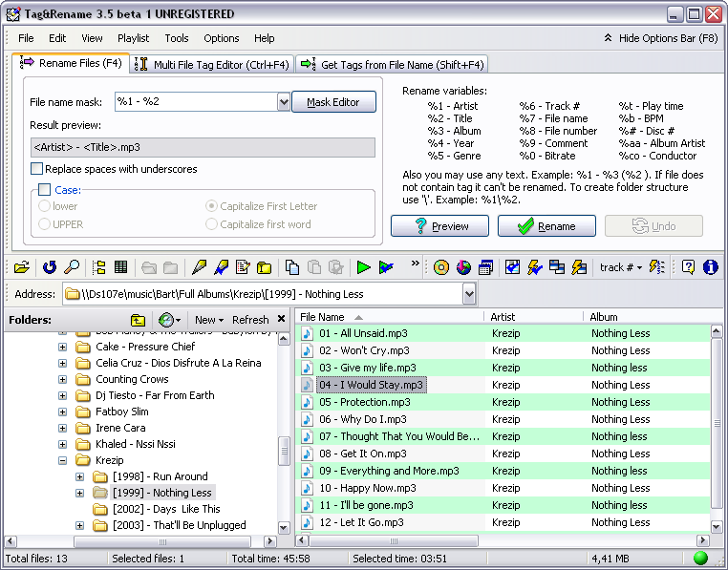The image size is (728, 570).
Task: Click the file list horizontal scrollbar thumb
Action: point(394,540)
